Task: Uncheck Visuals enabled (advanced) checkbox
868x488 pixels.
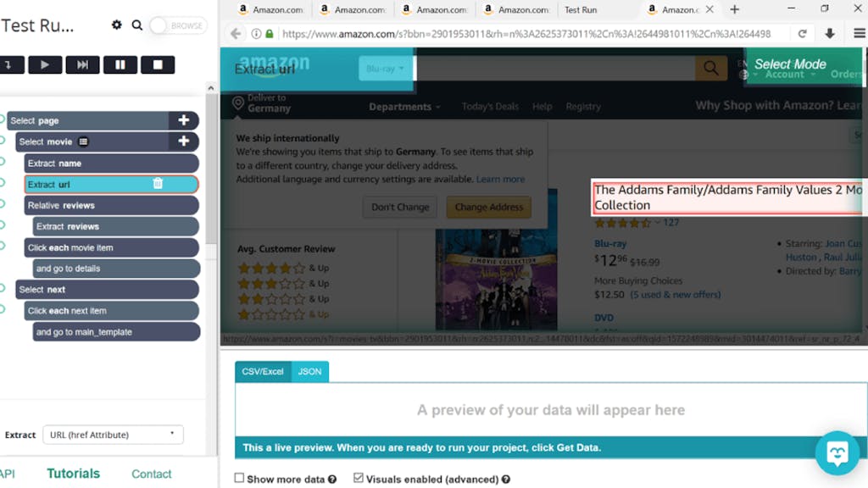Action: point(359,478)
